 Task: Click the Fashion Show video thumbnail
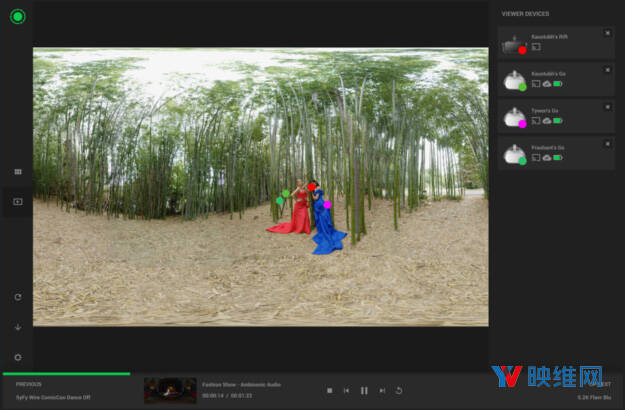click(x=169, y=390)
